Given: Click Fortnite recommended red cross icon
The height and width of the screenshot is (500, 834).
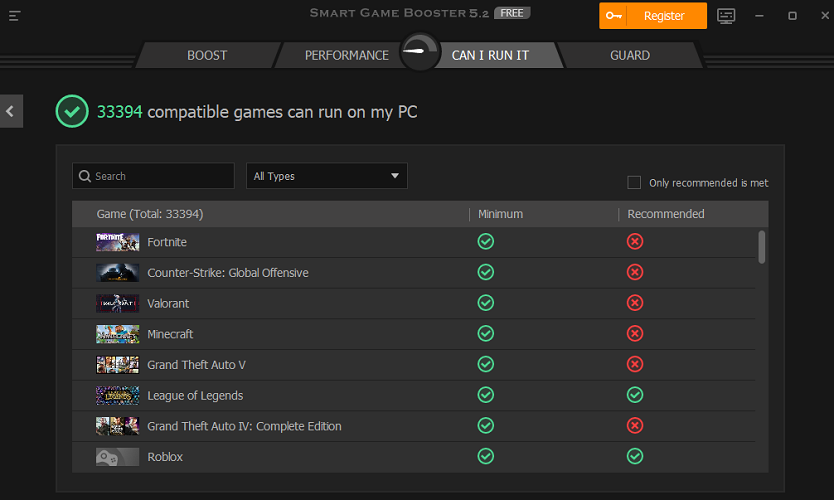Looking at the screenshot, I should [x=635, y=241].
